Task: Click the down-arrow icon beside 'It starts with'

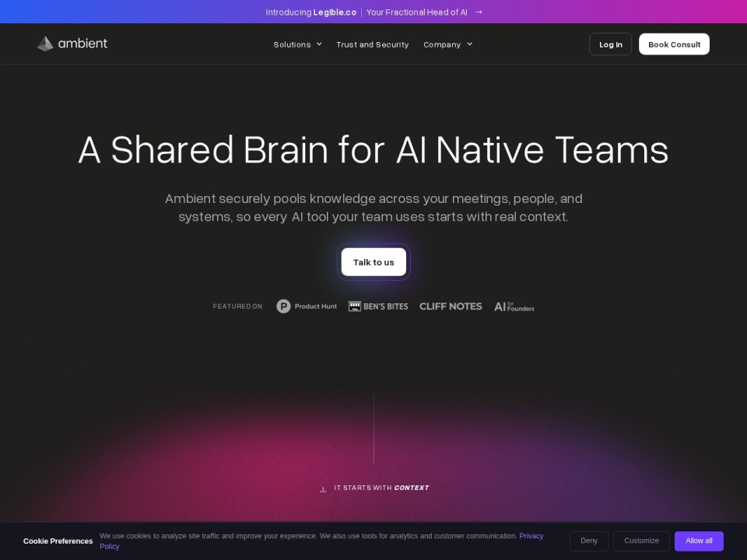Action: [323, 489]
